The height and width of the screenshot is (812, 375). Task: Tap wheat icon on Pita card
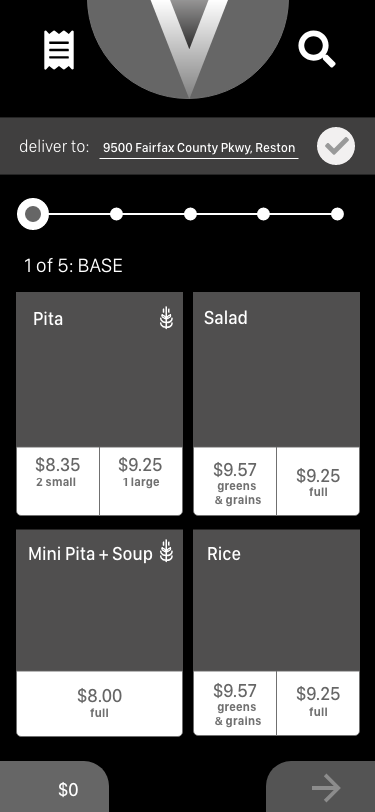pyautogui.click(x=166, y=317)
